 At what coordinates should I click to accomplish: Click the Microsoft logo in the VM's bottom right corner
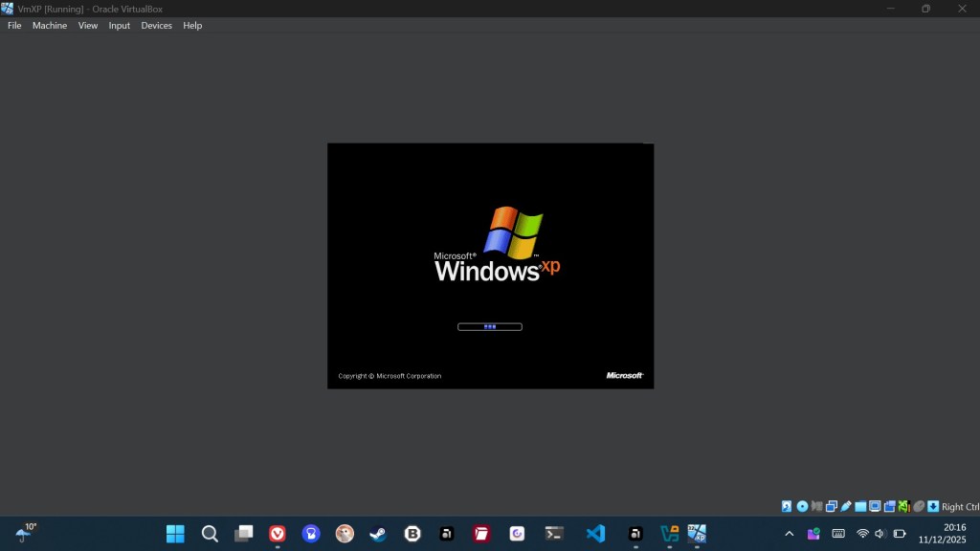(x=624, y=375)
